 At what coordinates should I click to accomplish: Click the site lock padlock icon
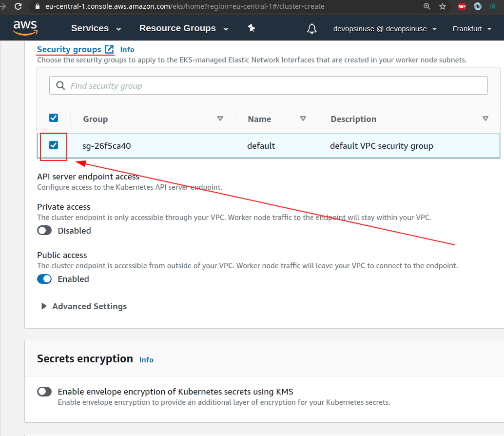[38, 6]
